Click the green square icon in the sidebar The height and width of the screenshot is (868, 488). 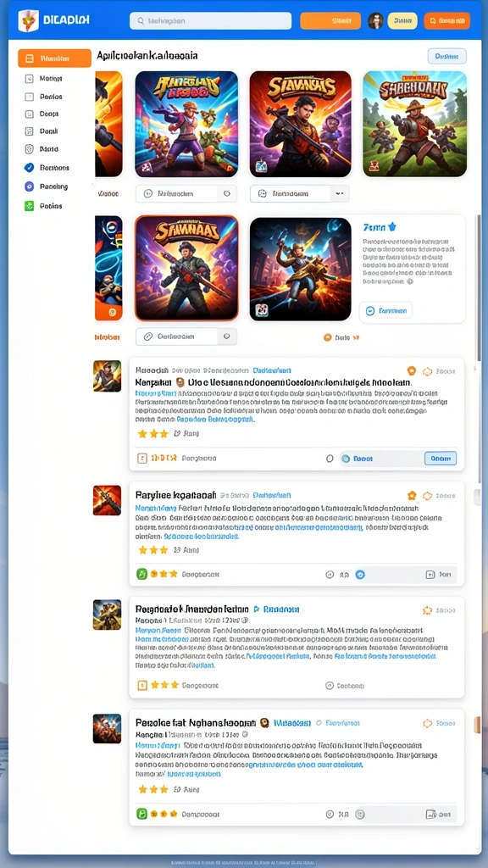pyautogui.click(x=30, y=206)
